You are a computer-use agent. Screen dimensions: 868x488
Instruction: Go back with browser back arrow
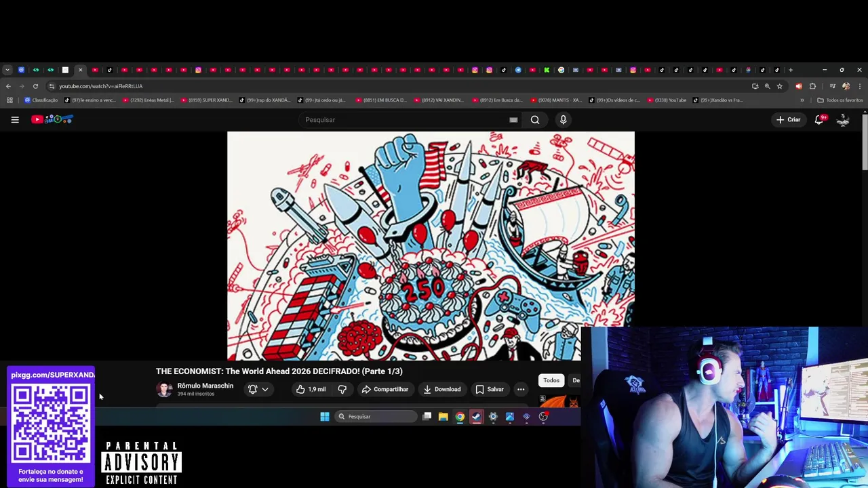point(8,86)
